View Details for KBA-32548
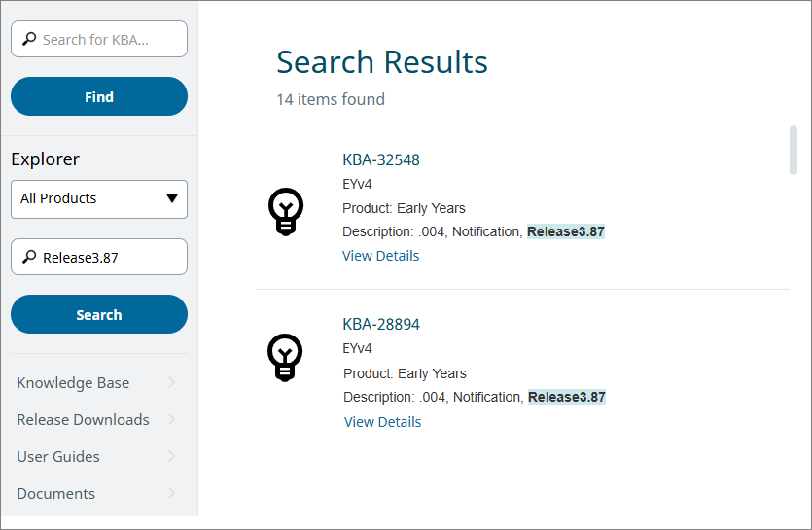 381,256
